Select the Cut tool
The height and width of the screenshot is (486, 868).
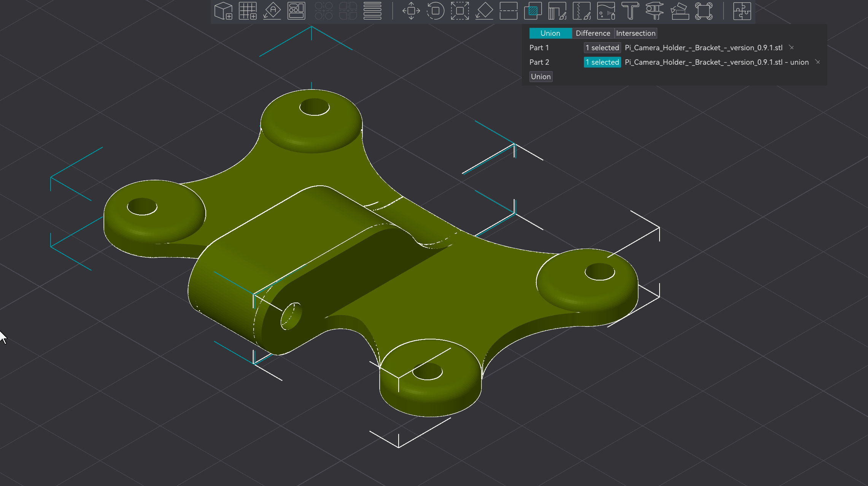click(509, 11)
